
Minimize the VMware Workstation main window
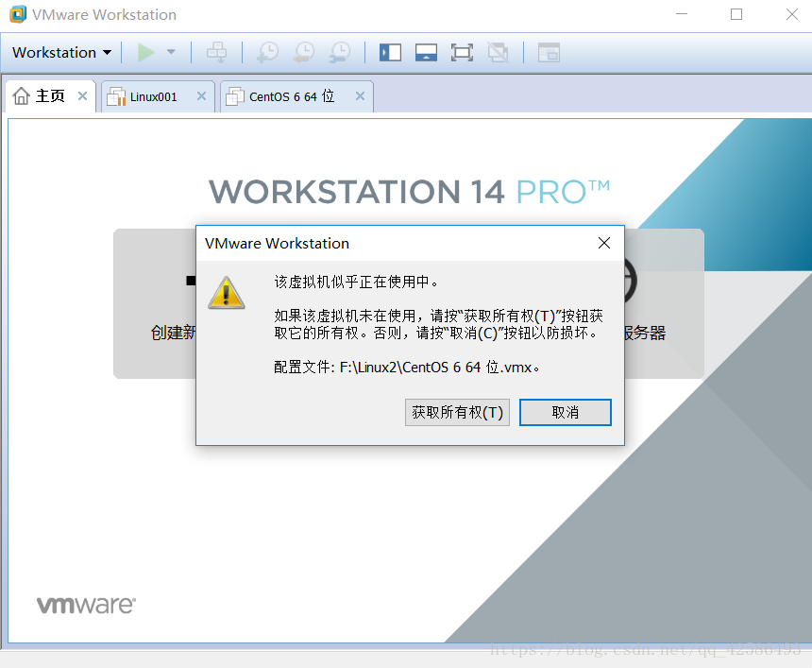coord(682,14)
